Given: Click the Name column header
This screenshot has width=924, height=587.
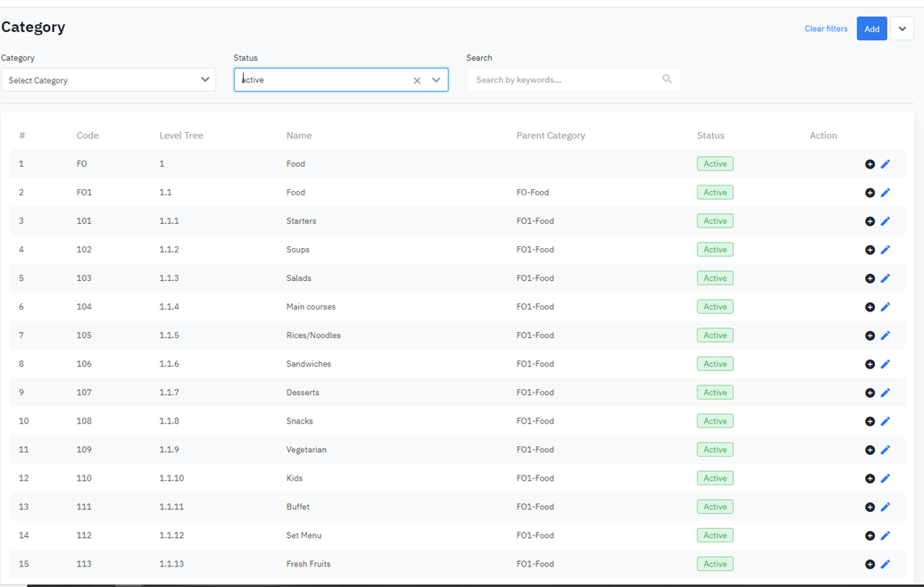Looking at the screenshot, I should click(299, 136).
